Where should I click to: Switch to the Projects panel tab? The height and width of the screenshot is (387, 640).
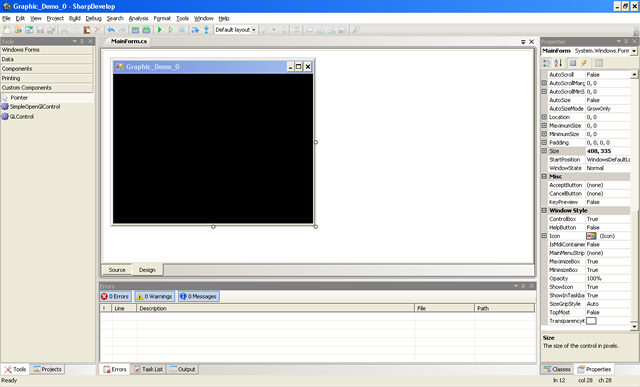47,369
